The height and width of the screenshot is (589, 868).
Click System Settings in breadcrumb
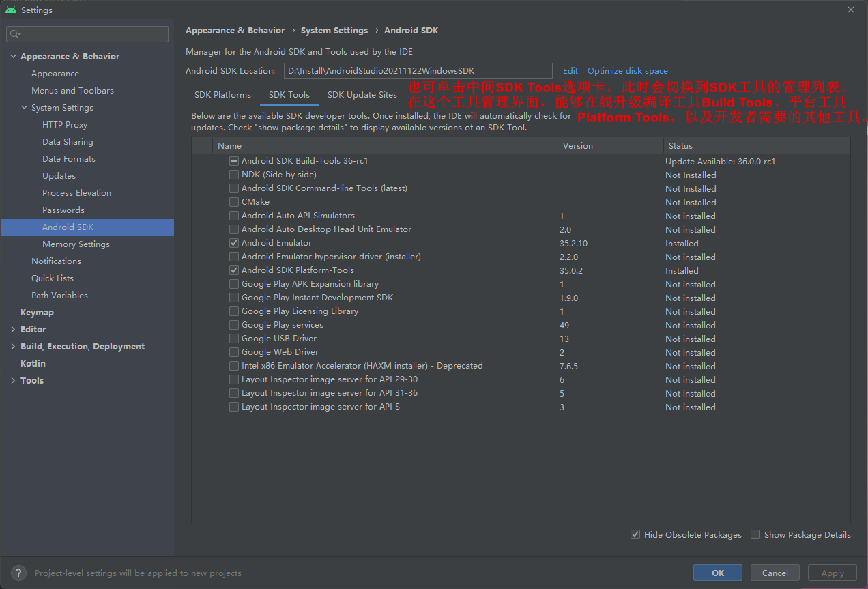[x=334, y=31]
